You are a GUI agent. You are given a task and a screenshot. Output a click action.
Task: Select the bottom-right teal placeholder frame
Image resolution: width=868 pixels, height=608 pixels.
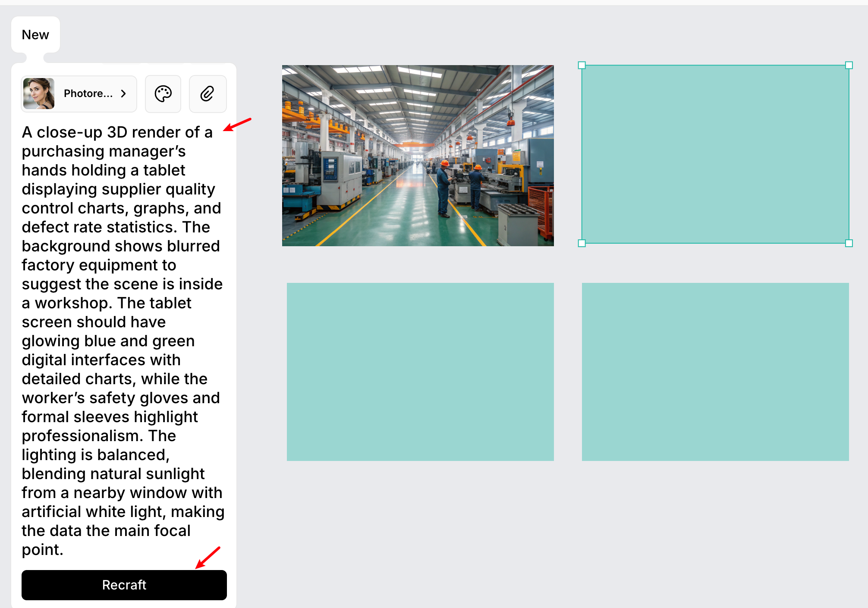[x=715, y=372]
